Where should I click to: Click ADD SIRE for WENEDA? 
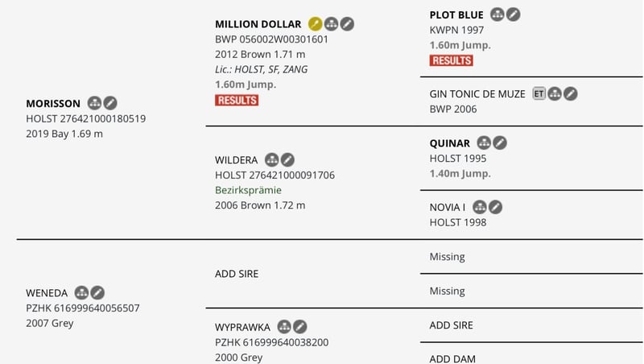(x=237, y=274)
